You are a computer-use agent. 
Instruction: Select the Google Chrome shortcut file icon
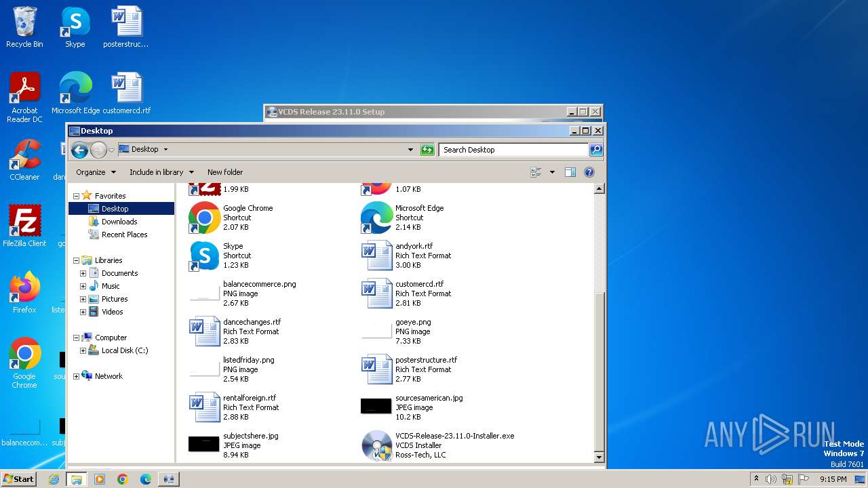click(204, 218)
